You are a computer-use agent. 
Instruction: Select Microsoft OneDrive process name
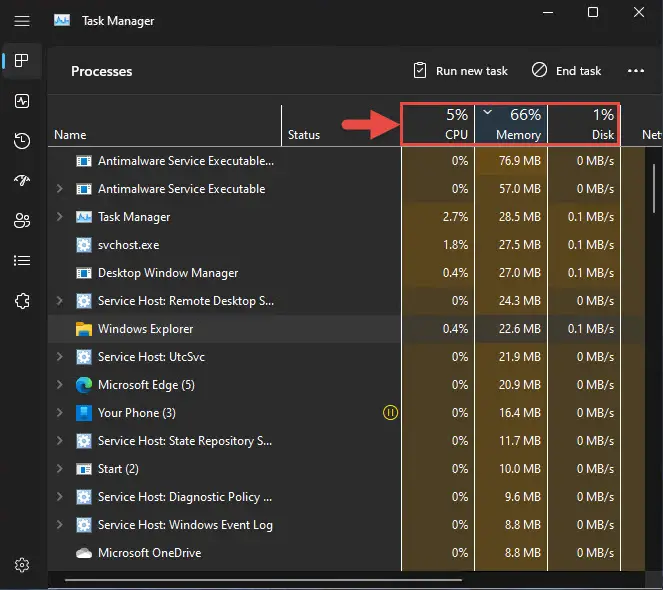(149, 553)
